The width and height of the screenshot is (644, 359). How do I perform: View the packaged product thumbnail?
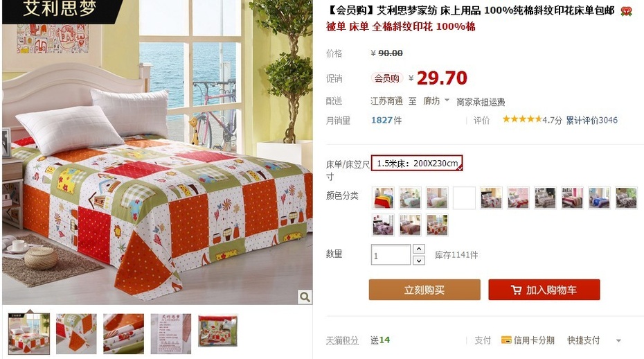217,331
